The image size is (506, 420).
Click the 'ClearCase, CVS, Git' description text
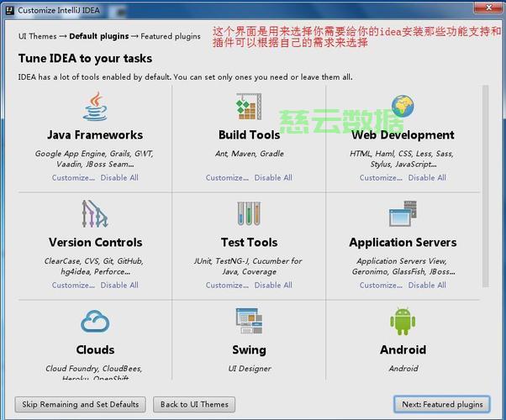pos(94,266)
